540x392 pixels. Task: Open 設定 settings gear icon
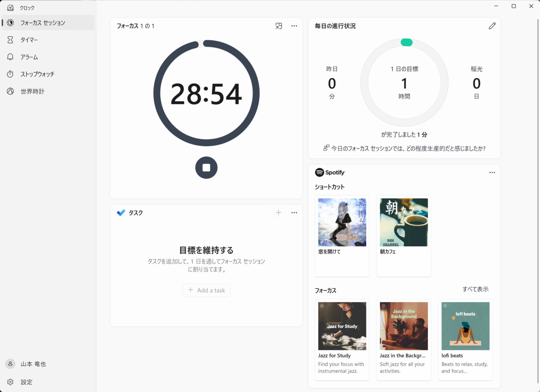click(x=10, y=382)
